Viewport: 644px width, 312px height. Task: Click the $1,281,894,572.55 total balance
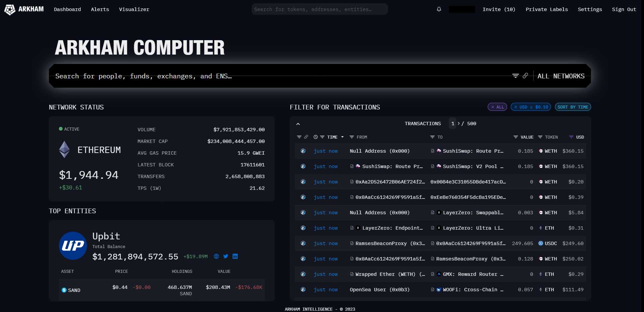pyautogui.click(x=135, y=257)
